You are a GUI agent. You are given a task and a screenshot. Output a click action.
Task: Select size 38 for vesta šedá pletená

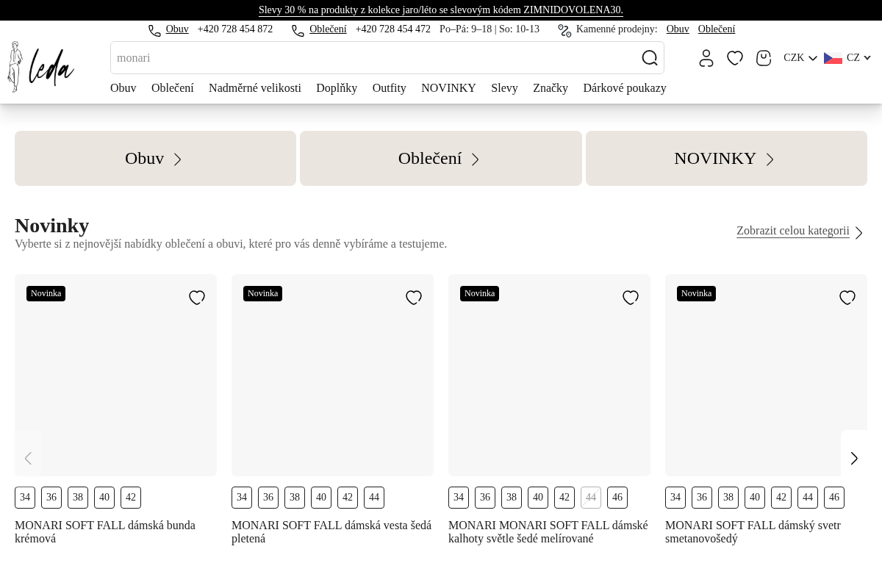[x=295, y=498]
